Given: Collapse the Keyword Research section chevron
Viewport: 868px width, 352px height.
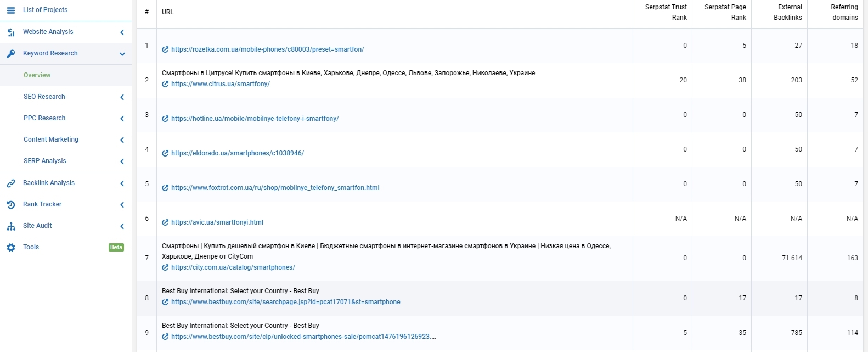Looking at the screenshot, I should (x=122, y=54).
